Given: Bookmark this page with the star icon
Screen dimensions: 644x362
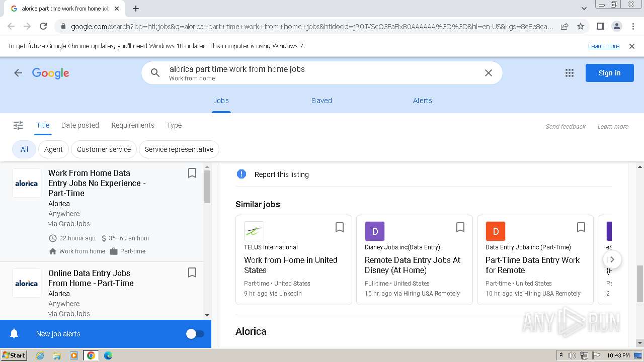Looking at the screenshot, I should point(581,26).
